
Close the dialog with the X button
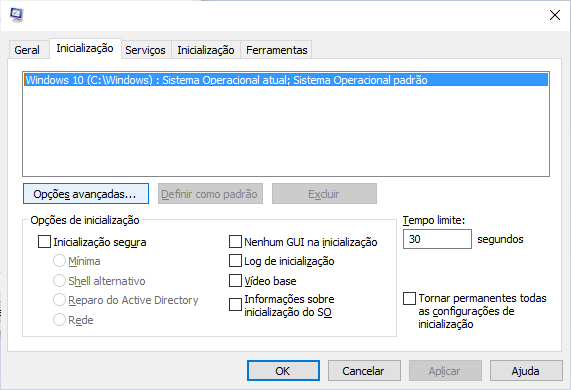(x=555, y=15)
